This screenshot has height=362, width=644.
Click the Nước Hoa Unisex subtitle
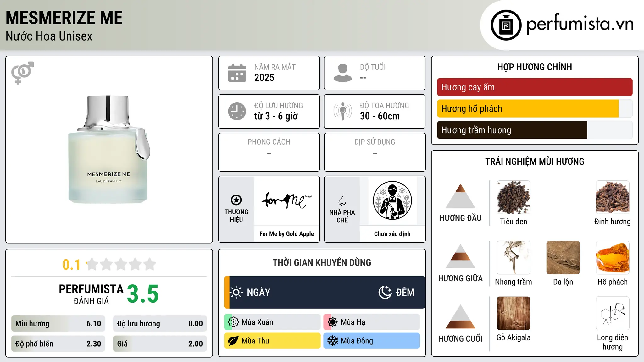(x=49, y=36)
